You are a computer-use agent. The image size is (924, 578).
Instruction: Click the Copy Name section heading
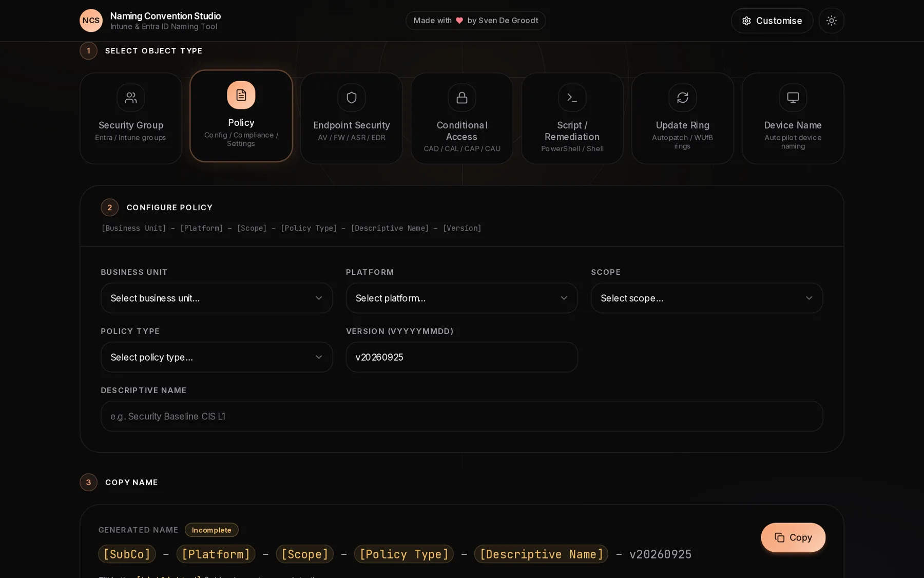[131, 482]
